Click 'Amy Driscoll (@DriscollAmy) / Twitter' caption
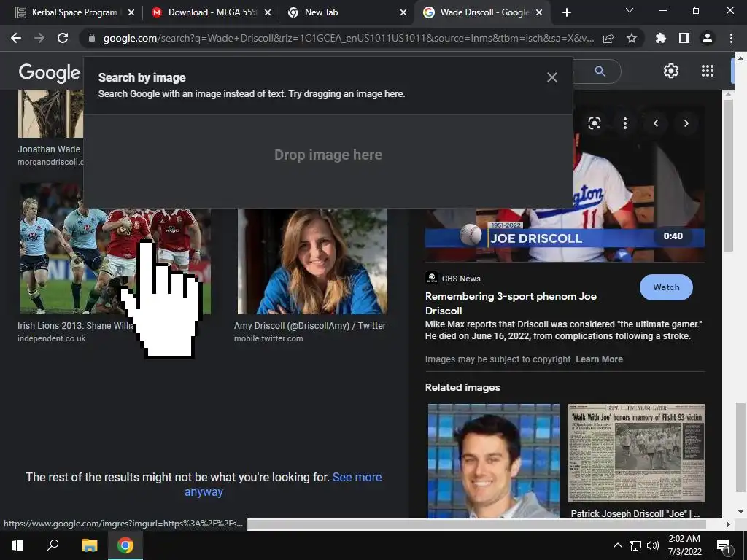The height and width of the screenshot is (560, 747). coord(309,326)
